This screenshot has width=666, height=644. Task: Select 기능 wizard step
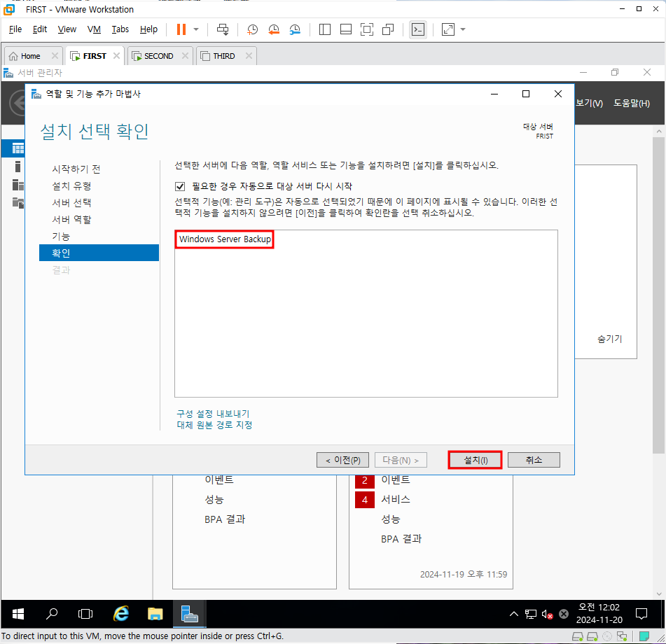[61, 237]
